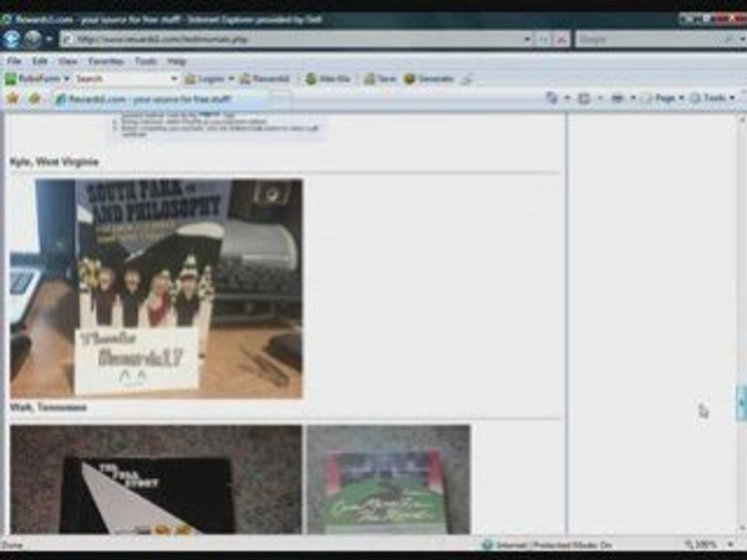This screenshot has height=560, width=747.
Task: Expand the Print dropdown arrow
Action: click(x=633, y=99)
